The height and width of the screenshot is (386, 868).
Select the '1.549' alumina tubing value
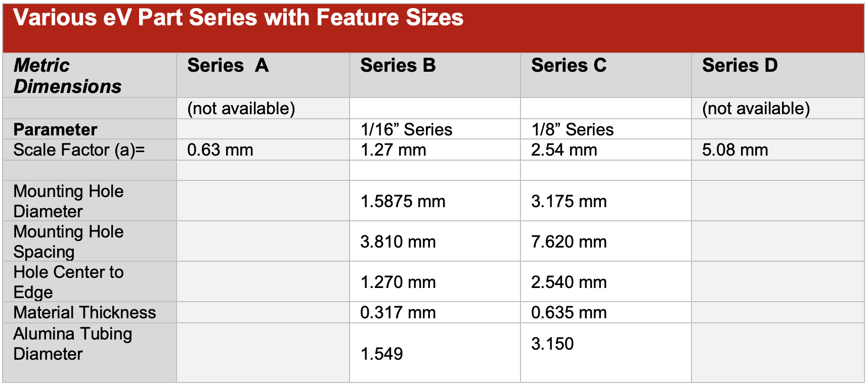click(x=381, y=354)
